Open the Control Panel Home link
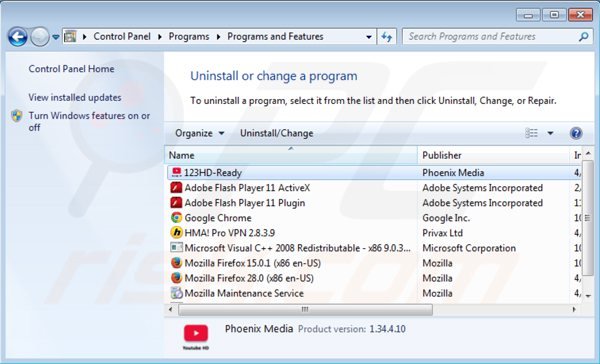Viewport: 600px width, 364px height. (x=71, y=69)
